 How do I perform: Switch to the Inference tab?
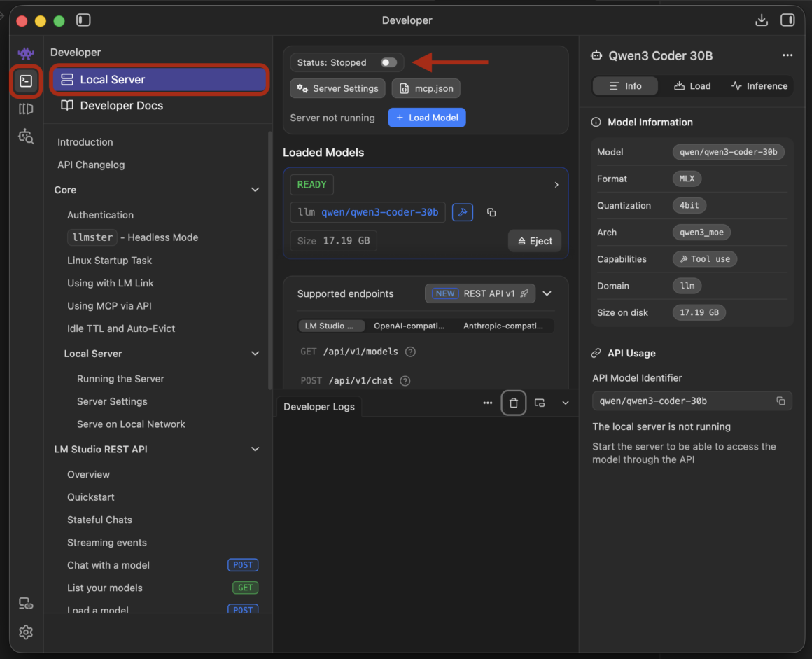tap(759, 86)
